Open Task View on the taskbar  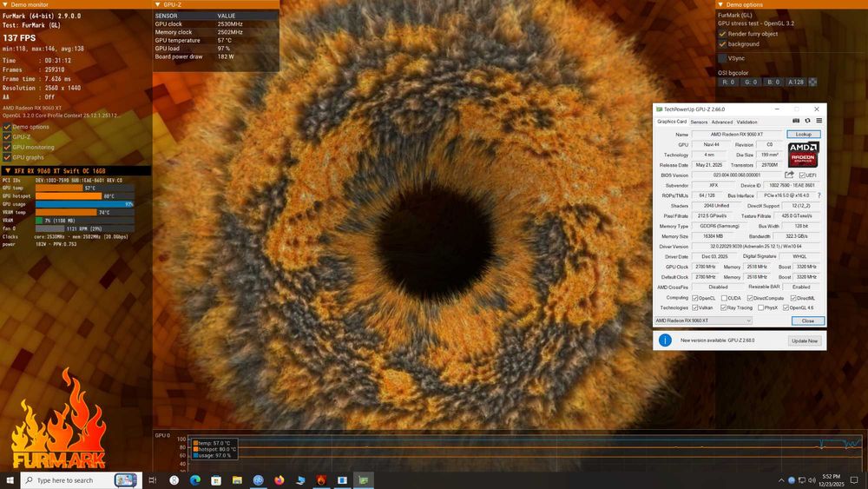coord(152,480)
